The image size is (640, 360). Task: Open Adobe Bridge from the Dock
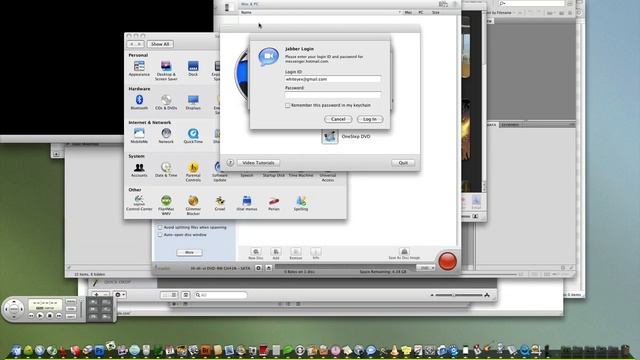[x=206, y=350]
